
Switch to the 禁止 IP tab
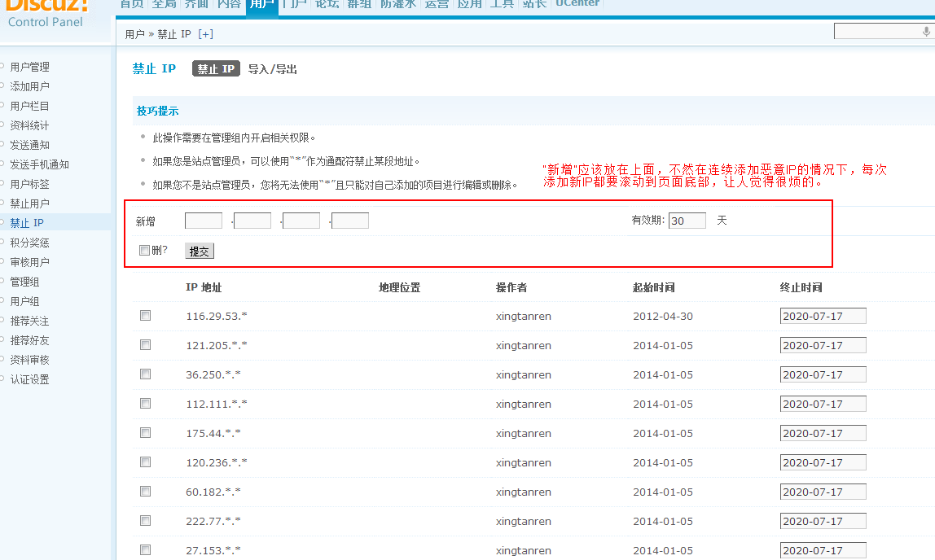[216, 68]
